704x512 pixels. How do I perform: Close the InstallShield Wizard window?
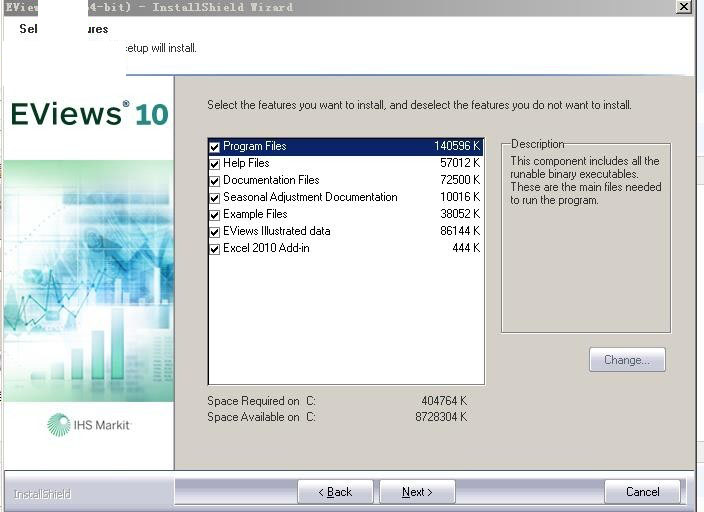tap(684, 7)
